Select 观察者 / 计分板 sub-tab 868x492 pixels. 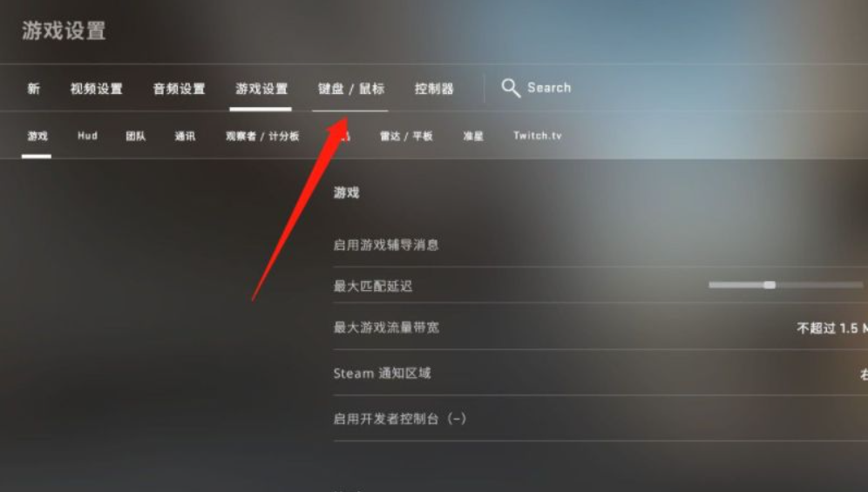262,136
